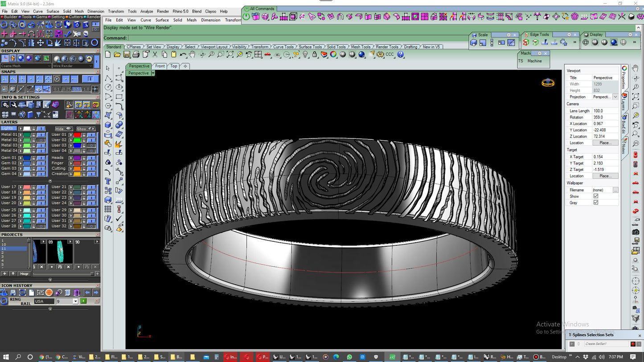Toggle the Wallpaper Gray checkbox
The image size is (644, 362).
[596, 203]
